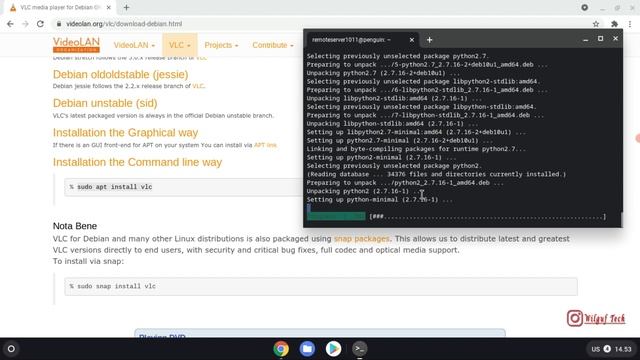This screenshot has height=360, width=640.
Task: Close the VLC media player browser tab
Action: coord(109,7)
